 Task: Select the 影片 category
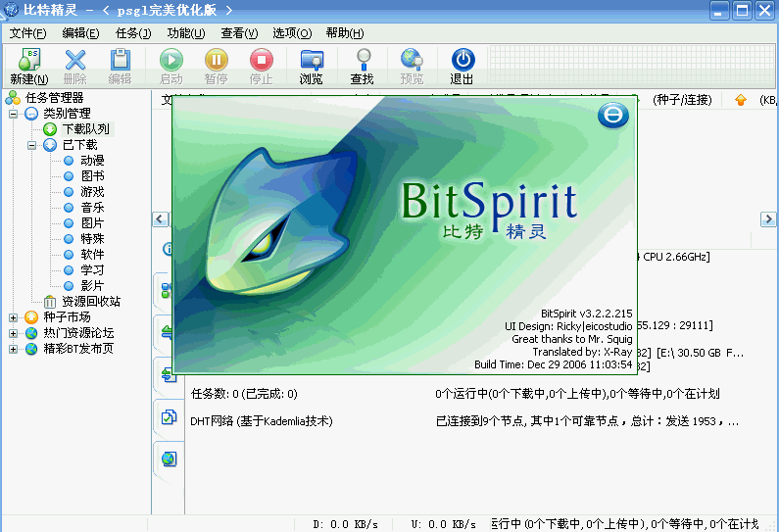[x=92, y=286]
